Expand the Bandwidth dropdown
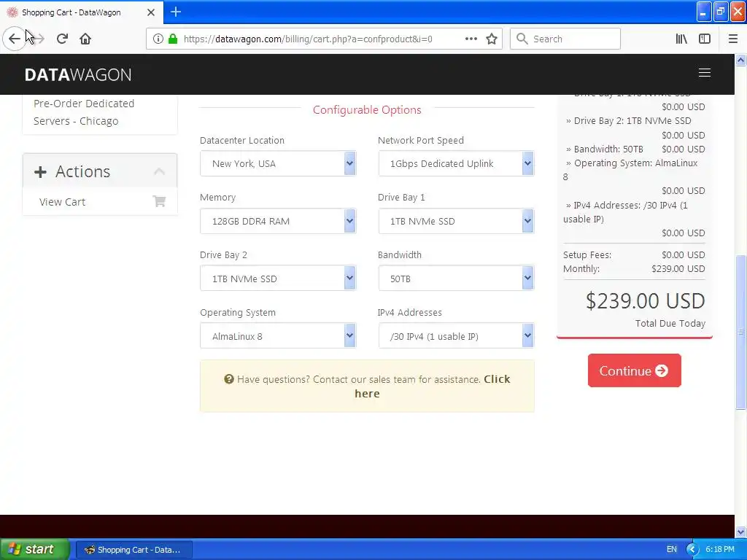This screenshot has width=747, height=560. click(456, 279)
